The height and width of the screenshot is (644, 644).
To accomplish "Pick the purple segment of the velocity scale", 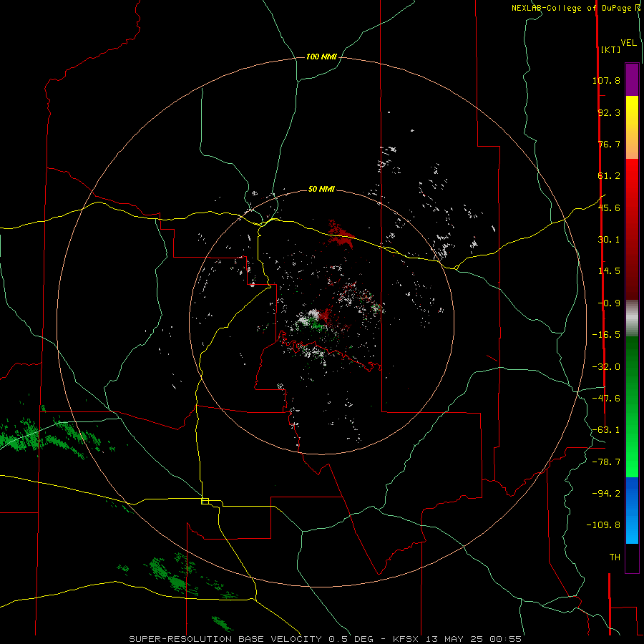I will pyautogui.click(x=632, y=79).
